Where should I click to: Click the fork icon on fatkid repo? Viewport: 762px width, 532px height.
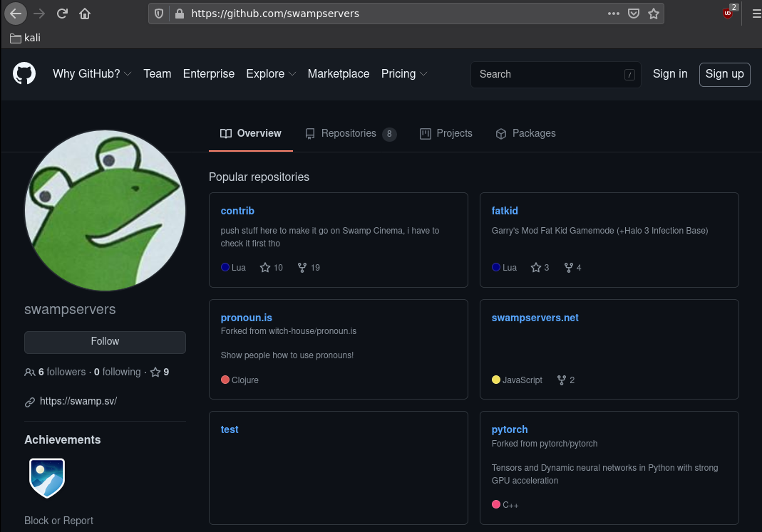tap(569, 268)
